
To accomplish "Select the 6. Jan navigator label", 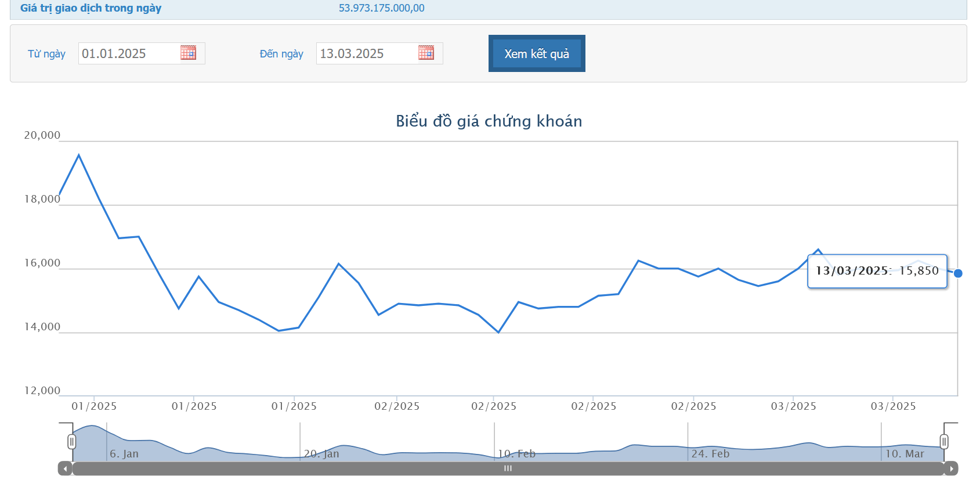I will pyautogui.click(x=124, y=454).
